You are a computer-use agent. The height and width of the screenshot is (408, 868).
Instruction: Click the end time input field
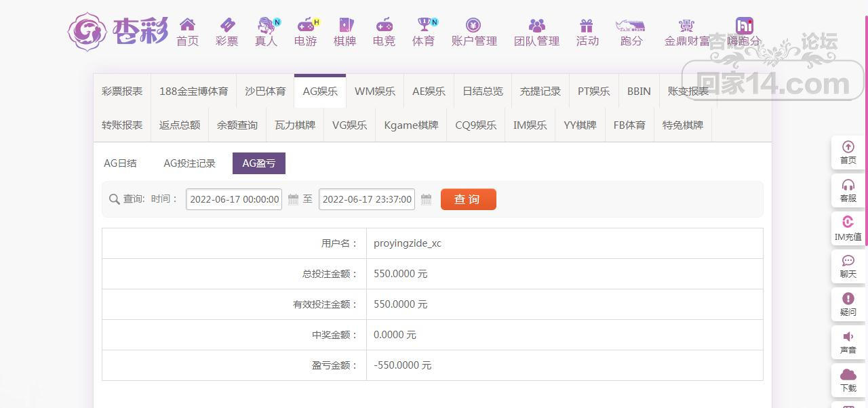[x=366, y=199]
